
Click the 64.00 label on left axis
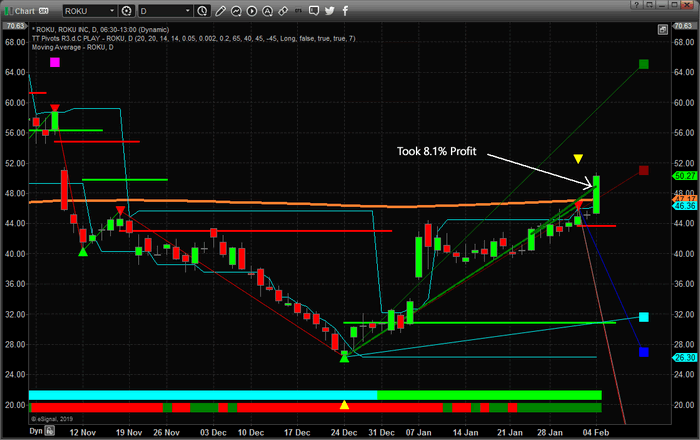(x=15, y=72)
